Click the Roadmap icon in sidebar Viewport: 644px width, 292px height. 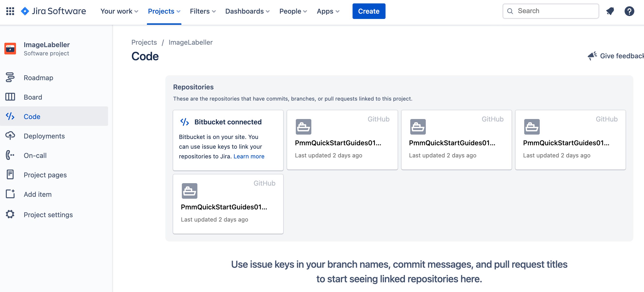click(10, 77)
